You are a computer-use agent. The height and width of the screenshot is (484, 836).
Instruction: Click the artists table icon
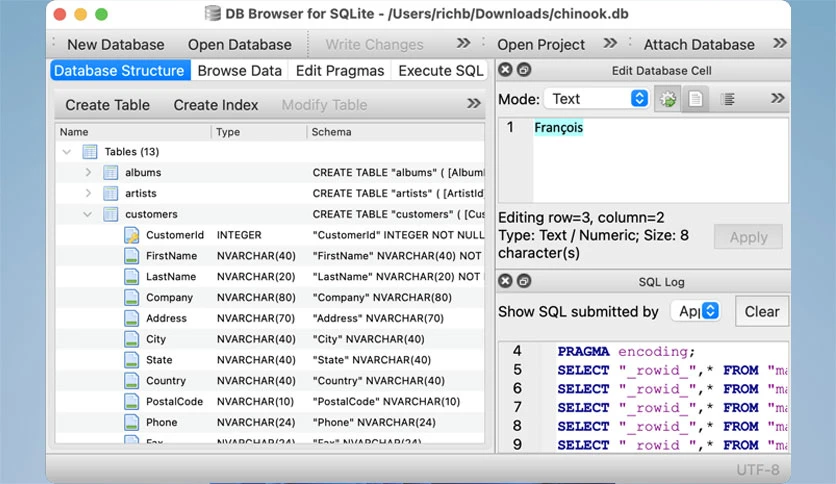pos(110,193)
